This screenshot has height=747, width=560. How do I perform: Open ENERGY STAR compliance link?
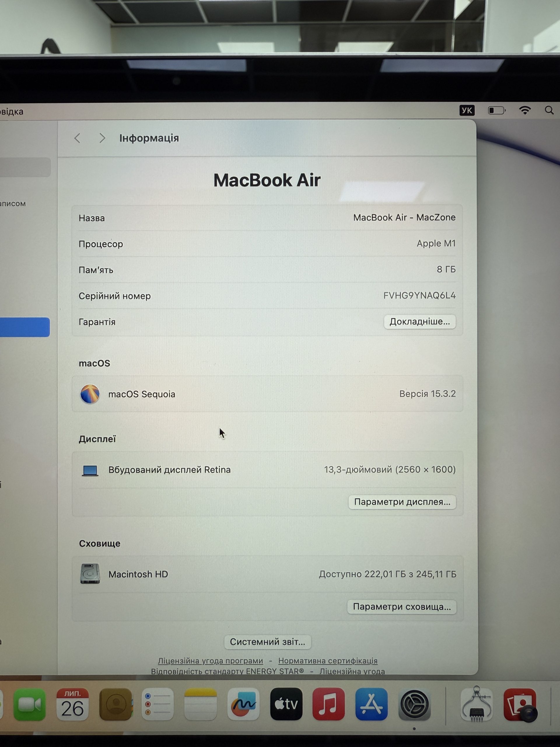coord(227,671)
